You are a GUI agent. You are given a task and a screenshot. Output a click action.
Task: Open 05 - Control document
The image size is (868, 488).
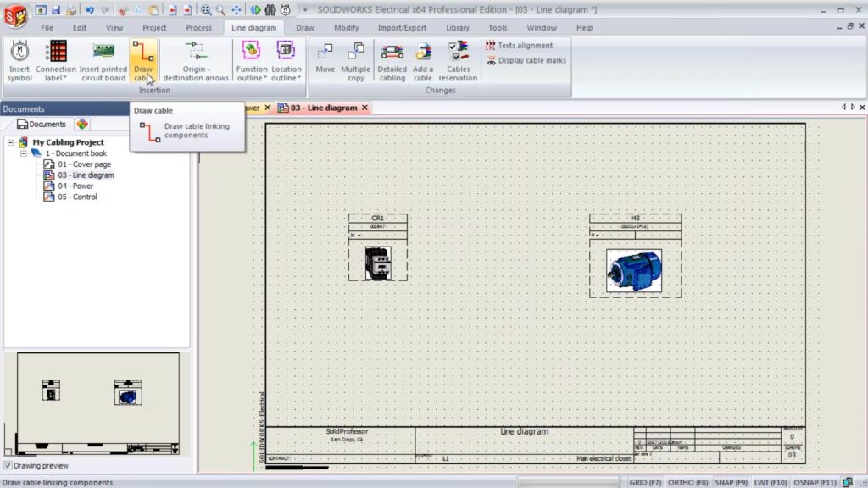77,197
